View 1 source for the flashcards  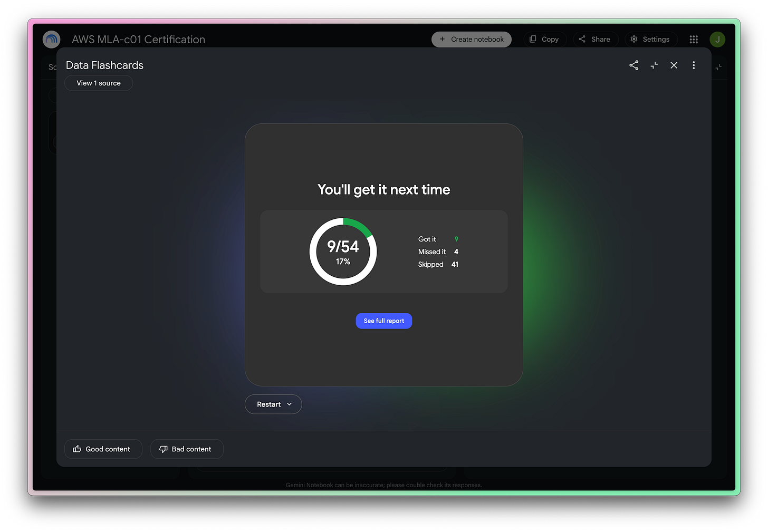click(x=99, y=83)
